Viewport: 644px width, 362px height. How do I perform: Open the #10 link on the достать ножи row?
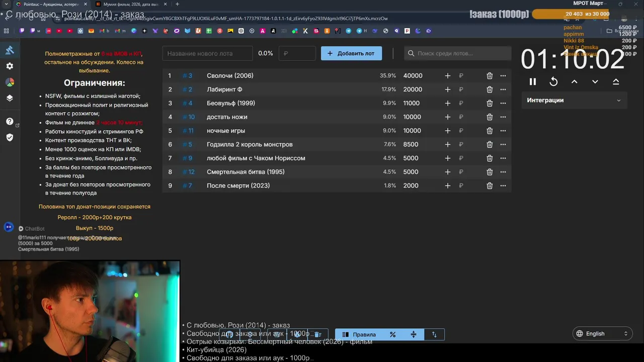(x=189, y=117)
